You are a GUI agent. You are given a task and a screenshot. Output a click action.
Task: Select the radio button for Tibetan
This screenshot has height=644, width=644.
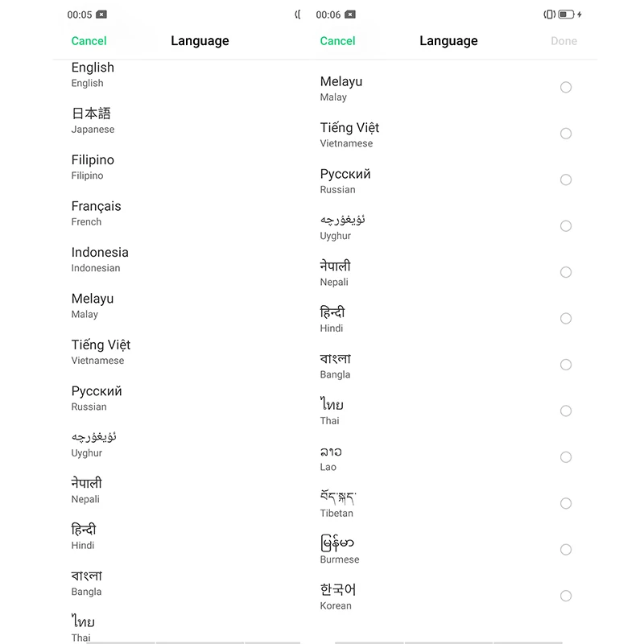click(566, 503)
